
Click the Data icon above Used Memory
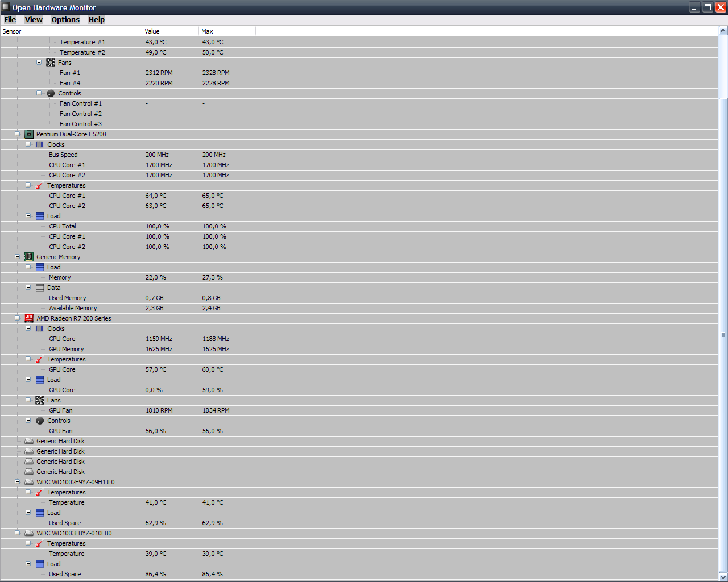40,288
